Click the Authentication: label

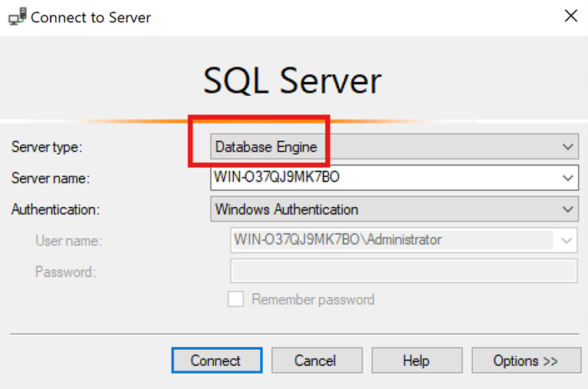(x=55, y=209)
